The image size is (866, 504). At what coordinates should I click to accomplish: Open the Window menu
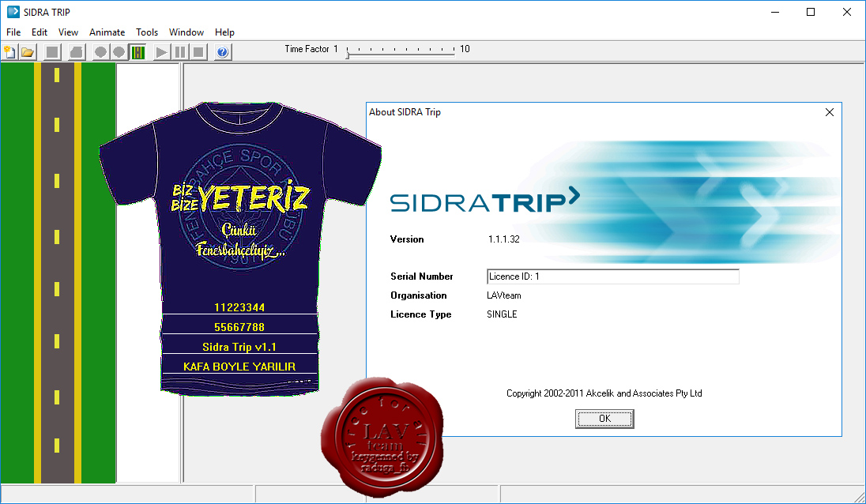(x=186, y=32)
